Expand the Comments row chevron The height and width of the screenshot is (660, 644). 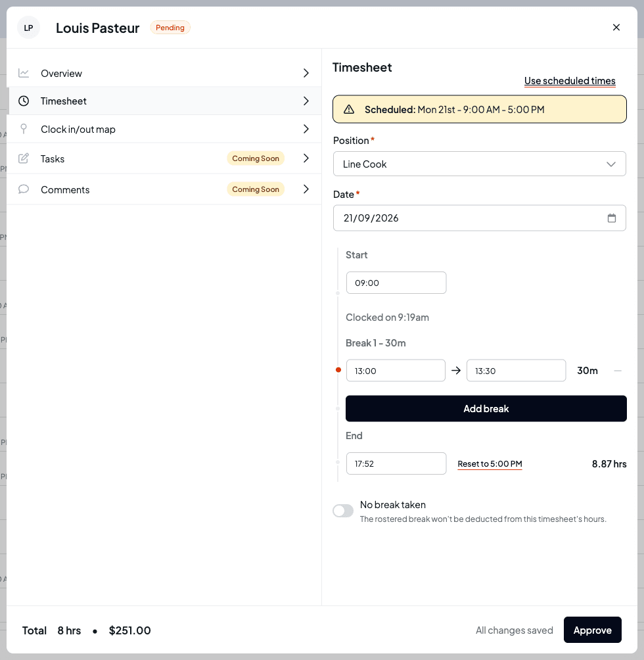click(306, 189)
